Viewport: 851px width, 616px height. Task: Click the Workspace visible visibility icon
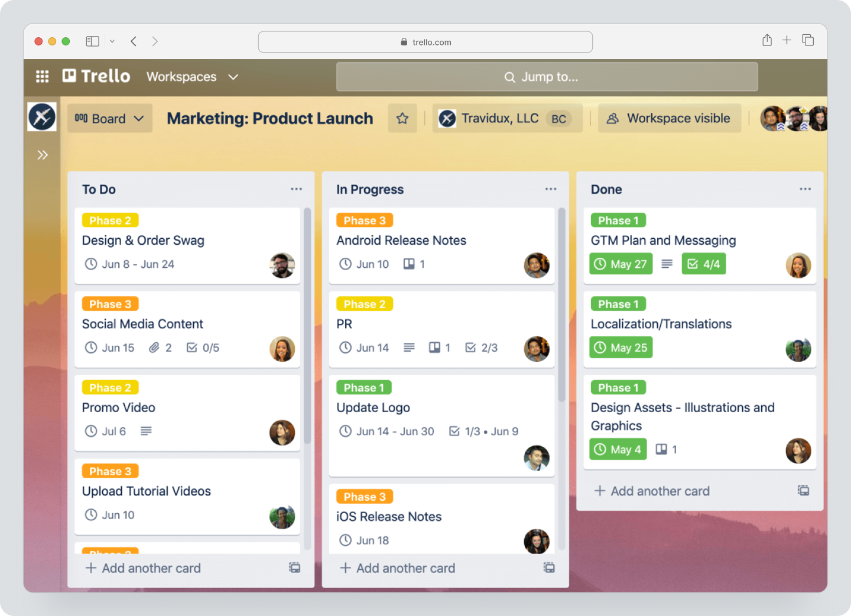click(612, 118)
